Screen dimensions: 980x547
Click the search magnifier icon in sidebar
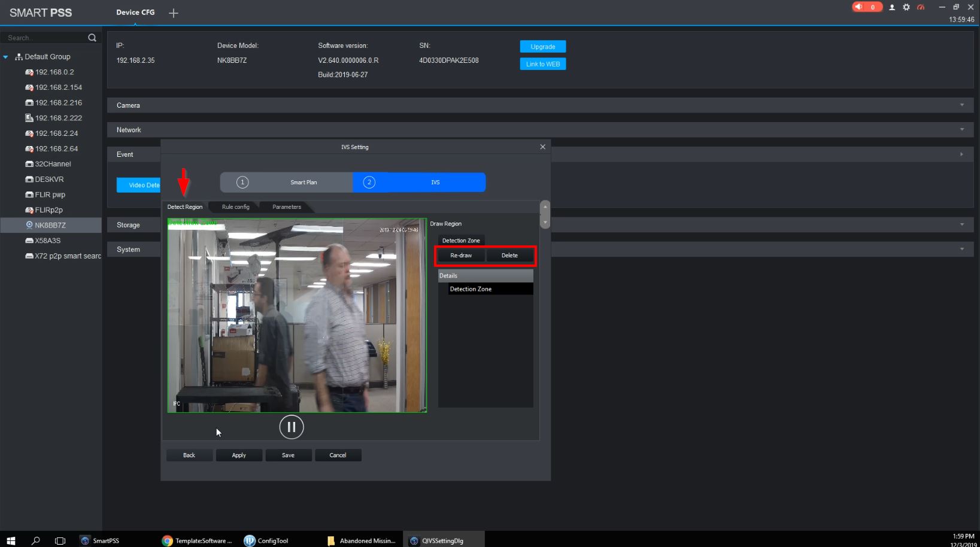(92, 38)
